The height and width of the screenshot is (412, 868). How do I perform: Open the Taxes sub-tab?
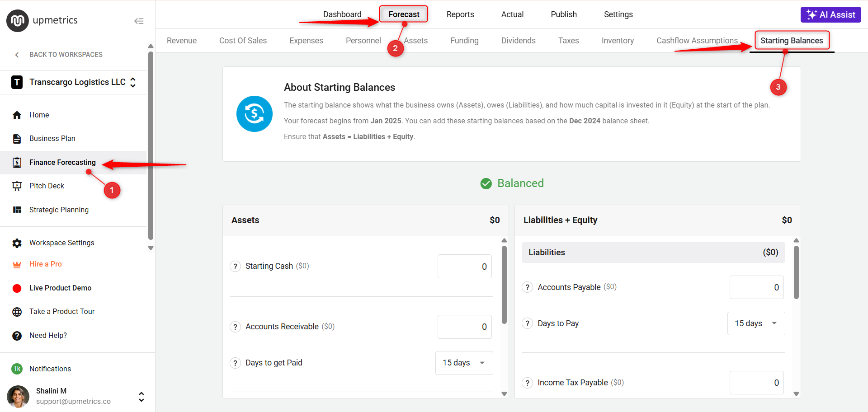[x=569, y=41]
